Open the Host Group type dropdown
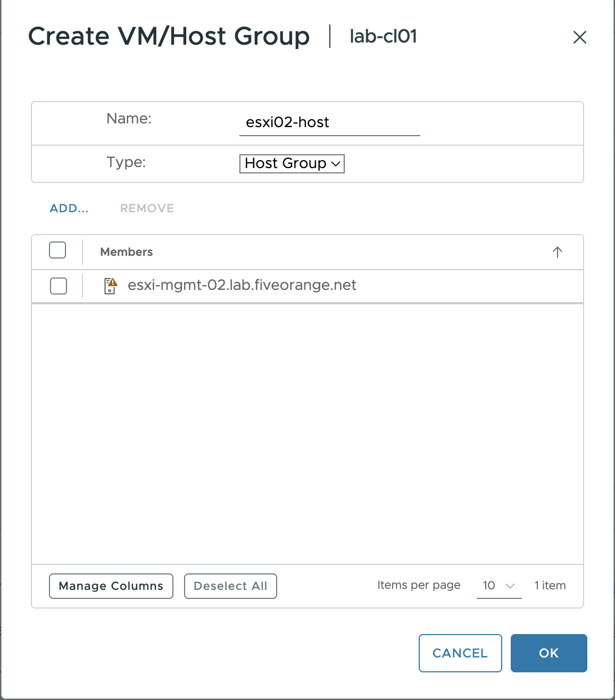 [292, 163]
